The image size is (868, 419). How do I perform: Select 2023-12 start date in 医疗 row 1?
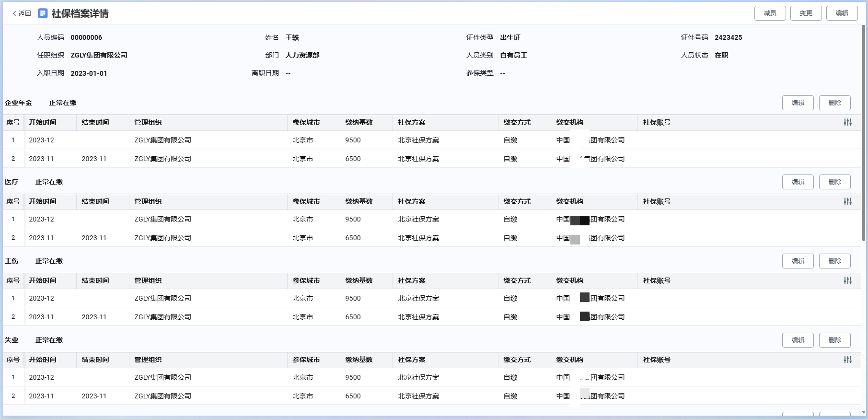click(x=41, y=219)
